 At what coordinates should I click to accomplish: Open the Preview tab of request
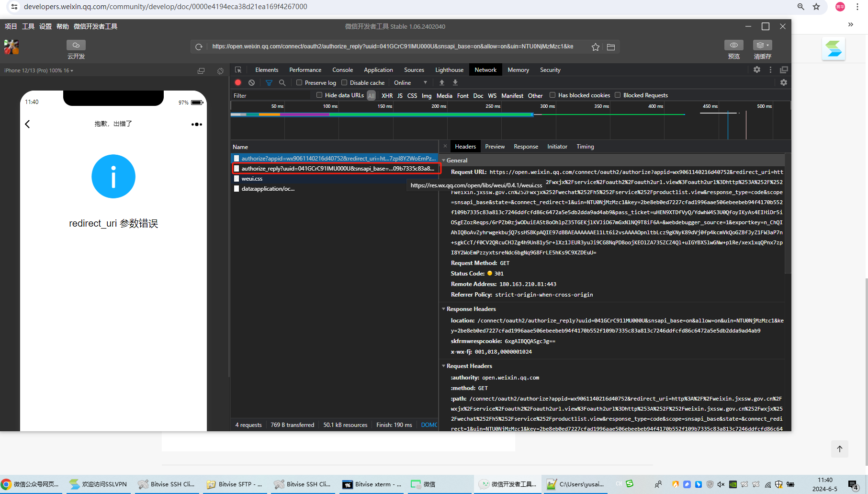495,147
